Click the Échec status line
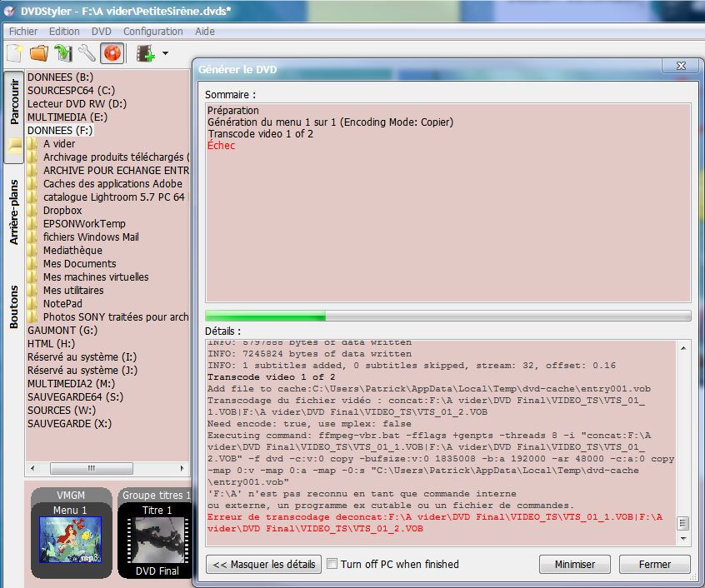This screenshot has width=705, height=588. 221,146
